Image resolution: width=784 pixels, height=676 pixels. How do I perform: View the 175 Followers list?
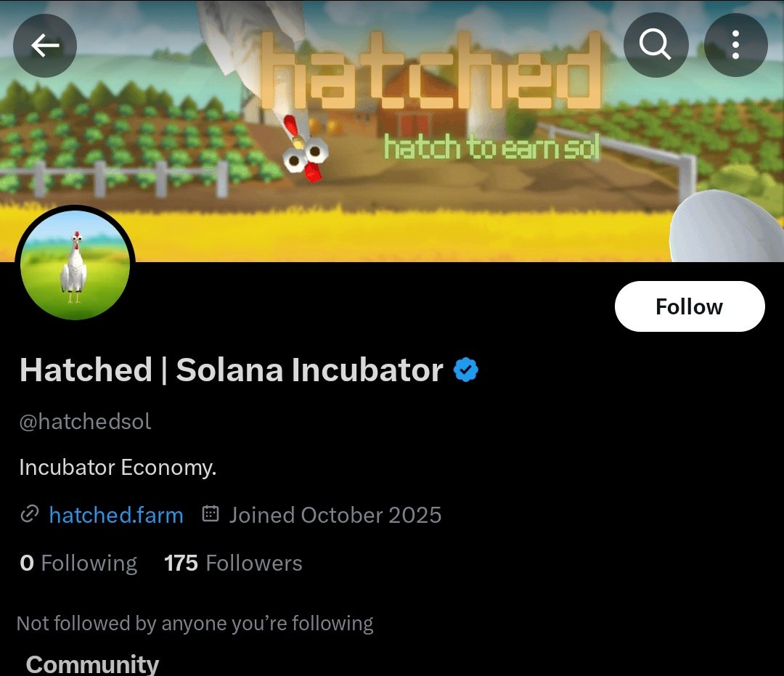(233, 563)
